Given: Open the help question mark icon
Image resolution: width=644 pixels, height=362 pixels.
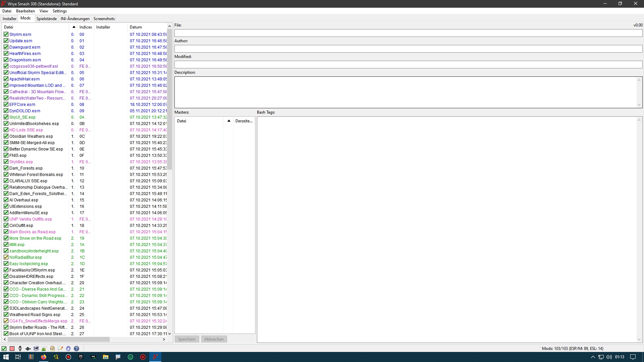Looking at the screenshot, I should click(76, 349).
